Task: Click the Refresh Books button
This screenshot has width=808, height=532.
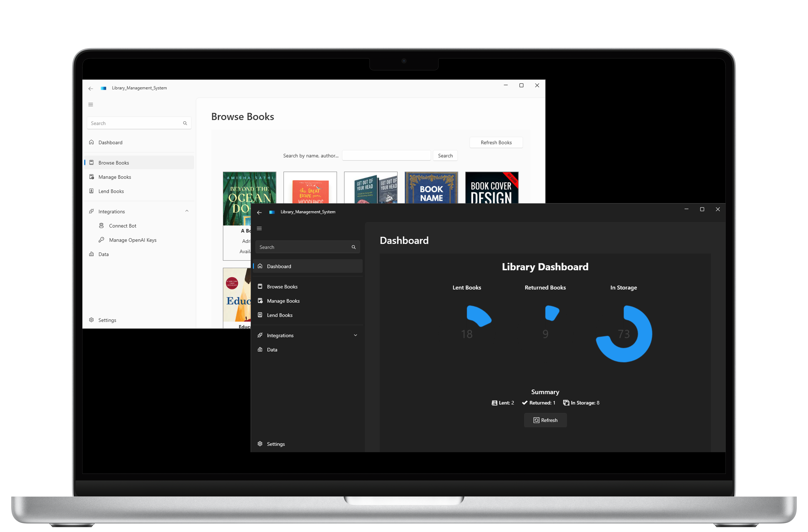Action: pyautogui.click(x=496, y=142)
